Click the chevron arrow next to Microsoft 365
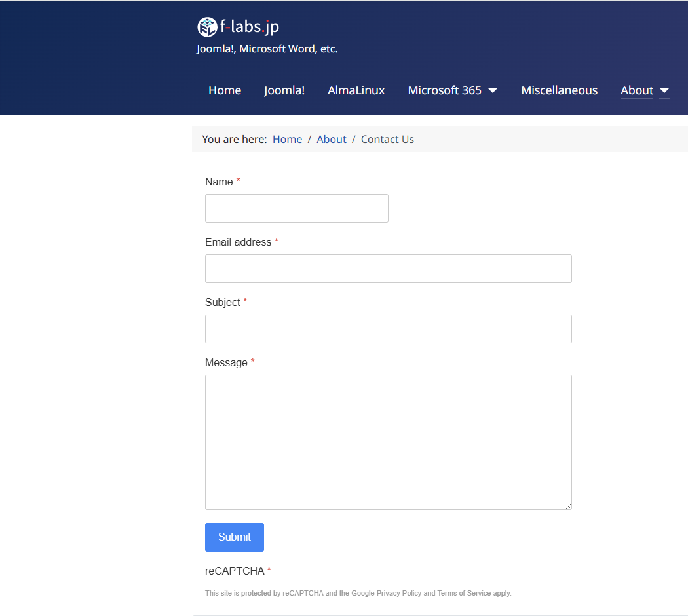The image size is (688, 616). pyautogui.click(x=492, y=90)
